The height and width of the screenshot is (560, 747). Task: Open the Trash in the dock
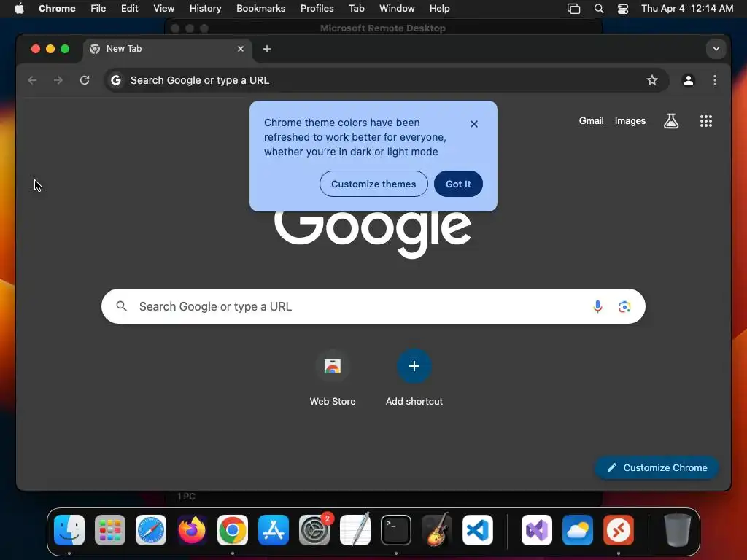coord(677,530)
